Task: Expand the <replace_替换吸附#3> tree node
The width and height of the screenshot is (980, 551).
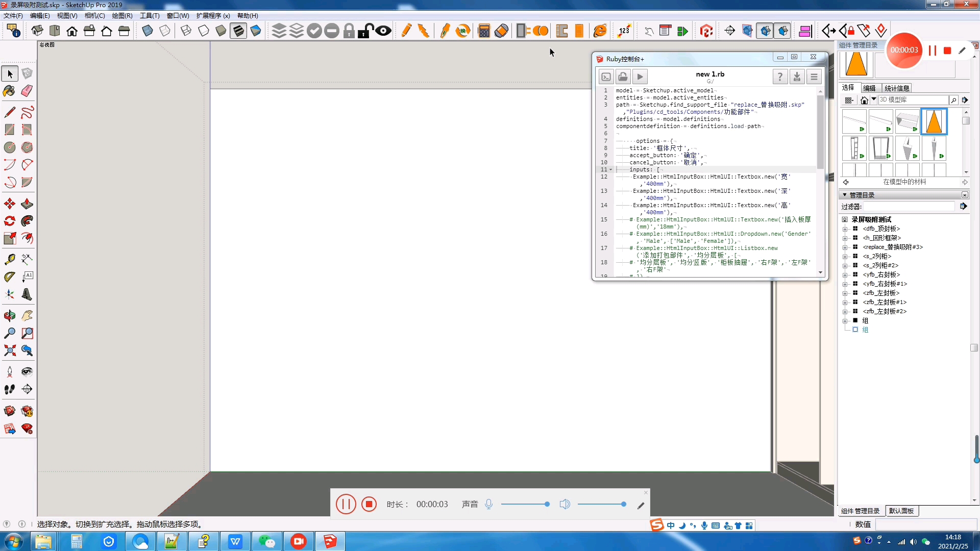Action: pyautogui.click(x=845, y=247)
